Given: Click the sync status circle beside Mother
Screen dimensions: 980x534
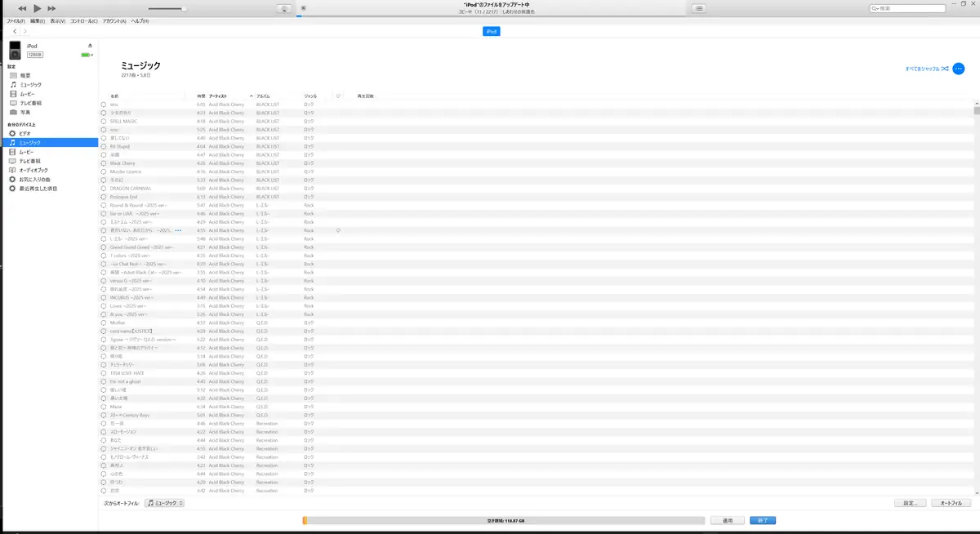Looking at the screenshot, I should (104, 323).
